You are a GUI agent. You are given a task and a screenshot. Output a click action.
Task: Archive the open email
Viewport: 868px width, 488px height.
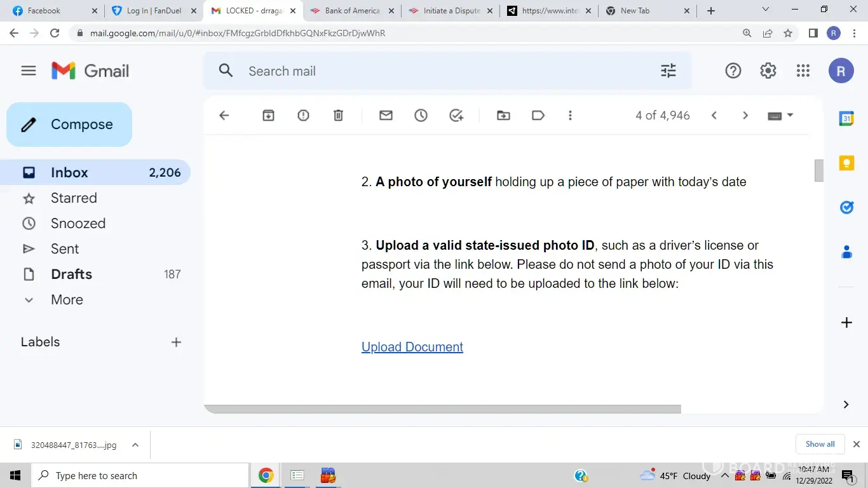(268, 115)
